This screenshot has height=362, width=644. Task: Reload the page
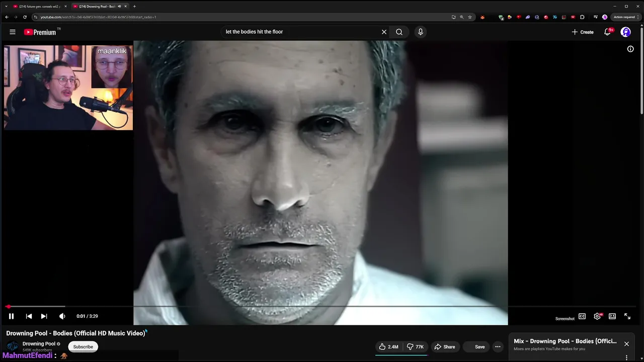point(25,17)
